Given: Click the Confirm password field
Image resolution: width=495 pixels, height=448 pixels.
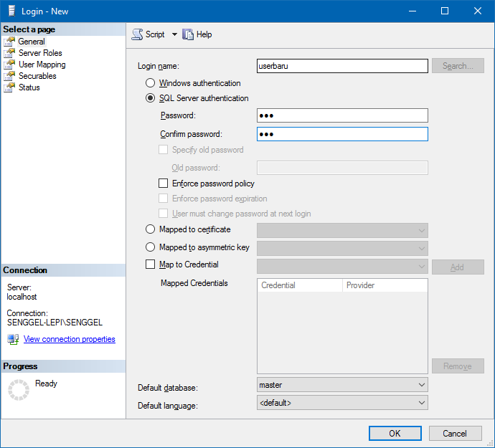Looking at the screenshot, I should point(342,134).
